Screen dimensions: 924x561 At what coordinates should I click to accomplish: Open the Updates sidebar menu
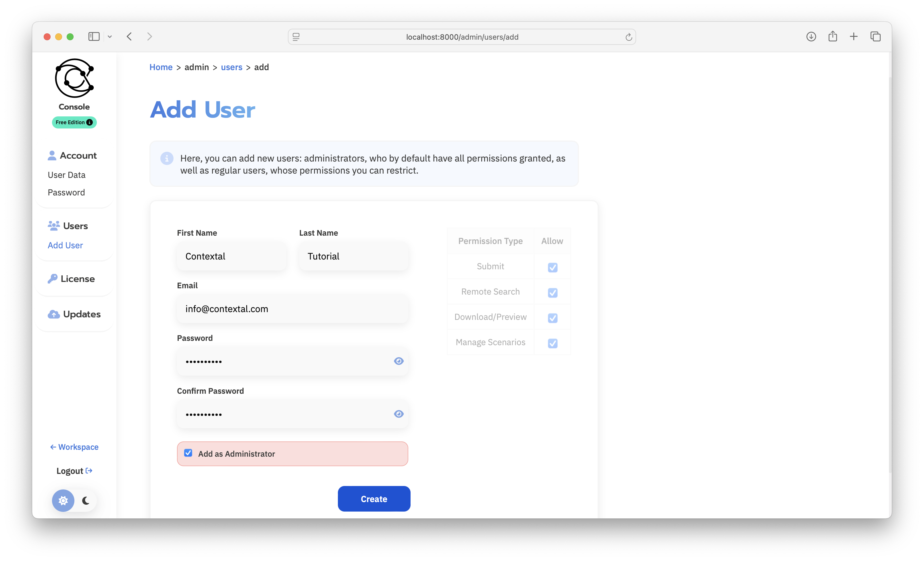tap(74, 314)
